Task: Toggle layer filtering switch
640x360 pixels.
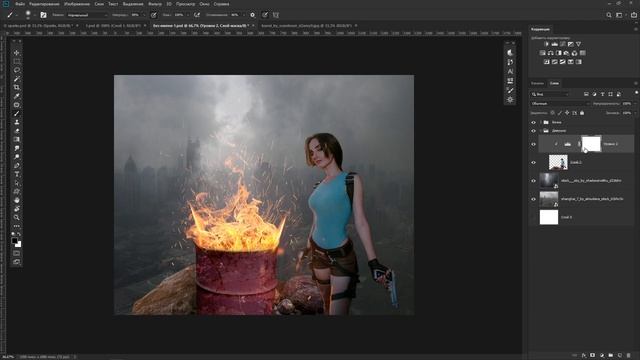Action: tap(636, 93)
